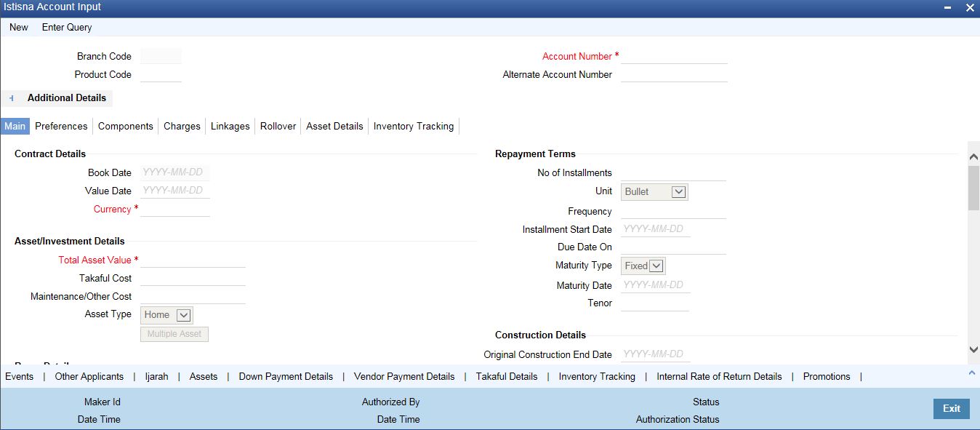The image size is (980, 430).
Task: Open the Promotions link
Action: 827,376
